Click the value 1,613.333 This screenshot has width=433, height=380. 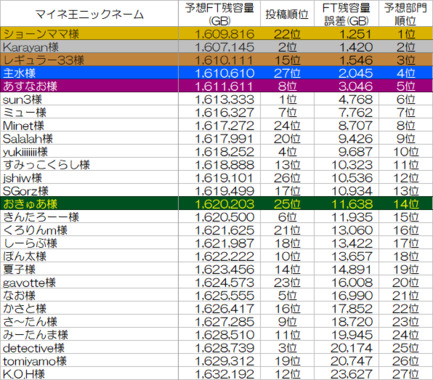(x=224, y=99)
